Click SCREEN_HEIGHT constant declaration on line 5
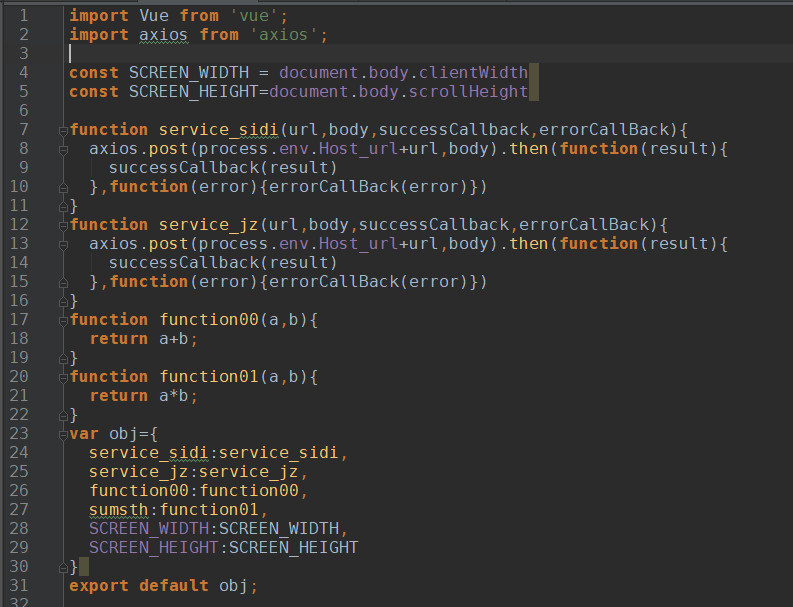793x607 pixels. [x=194, y=92]
